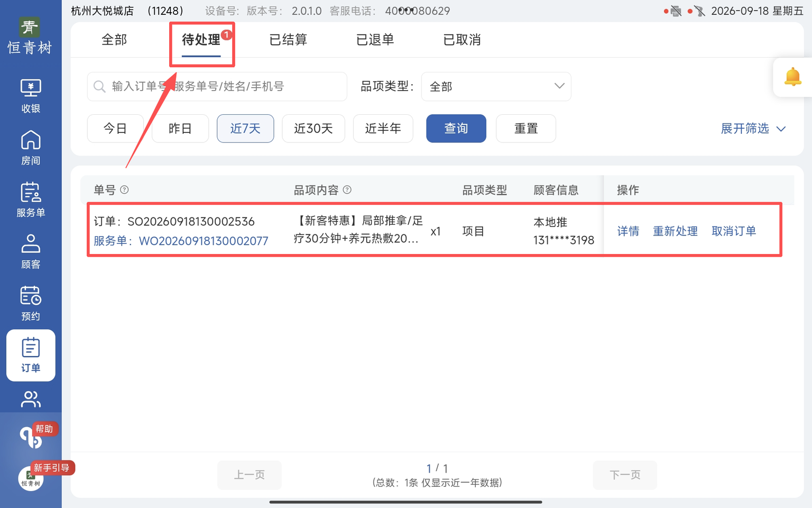The image size is (812, 508).
Task: Click the 恒青树 logo at top left
Action: tap(30, 36)
